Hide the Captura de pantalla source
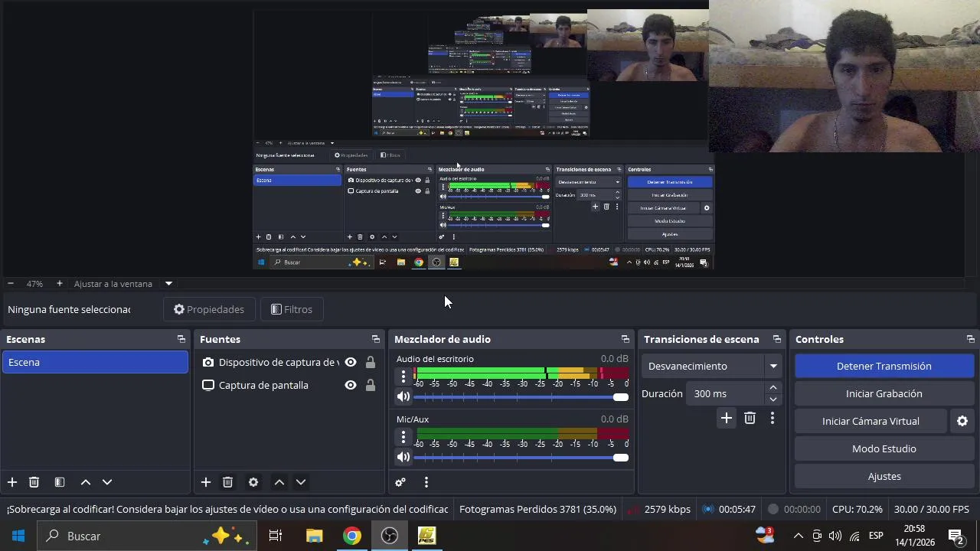 (351, 385)
